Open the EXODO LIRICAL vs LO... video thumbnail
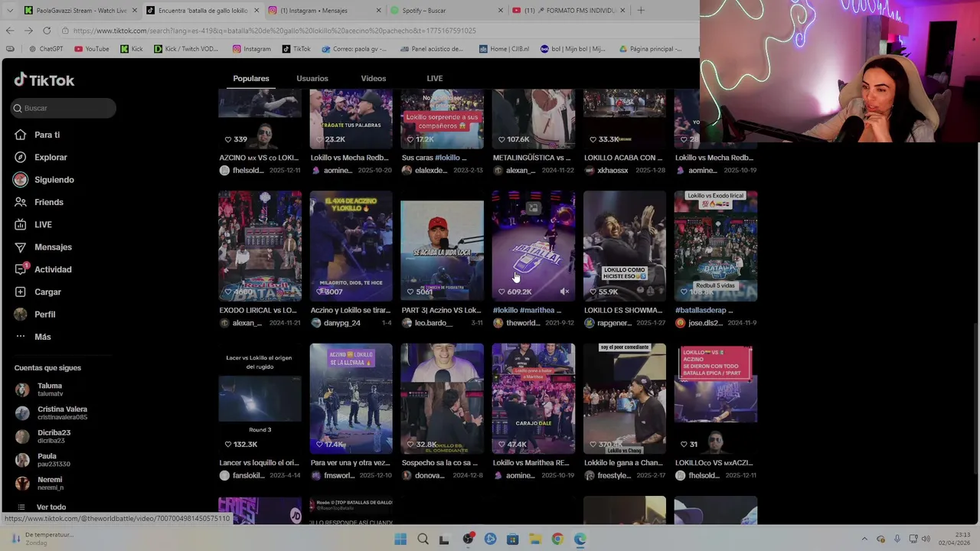 (x=260, y=246)
